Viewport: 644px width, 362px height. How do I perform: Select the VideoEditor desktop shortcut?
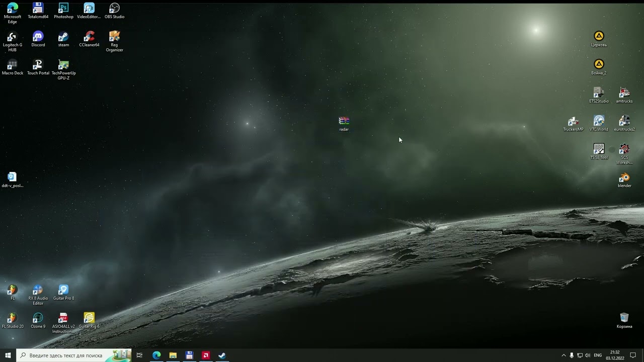coord(89,11)
